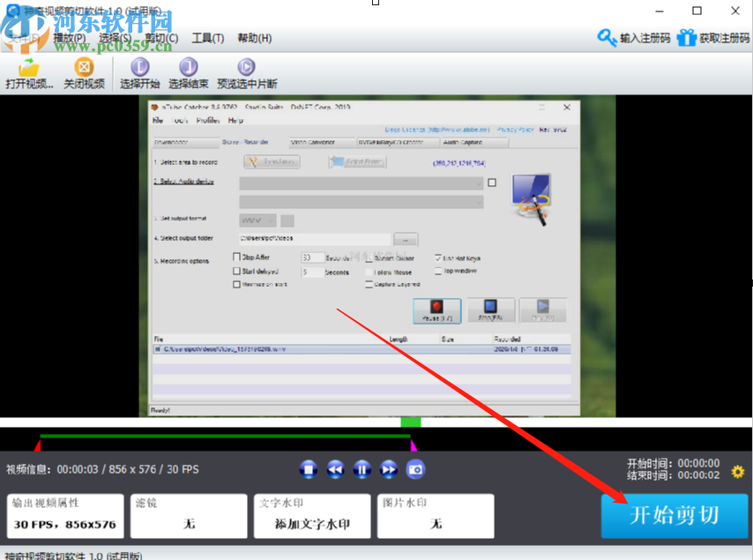Click the video preview area
Screen dimensions: 753x560
[376, 256]
